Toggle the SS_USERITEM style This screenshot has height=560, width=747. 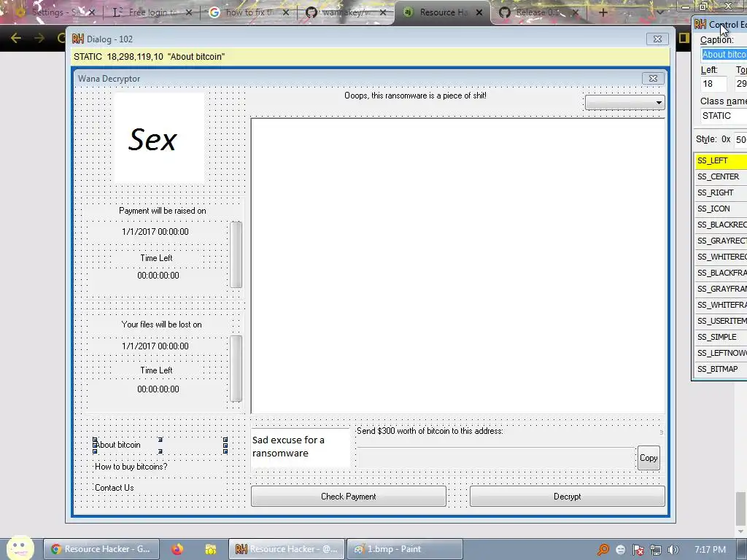click(x=721, y=321)
